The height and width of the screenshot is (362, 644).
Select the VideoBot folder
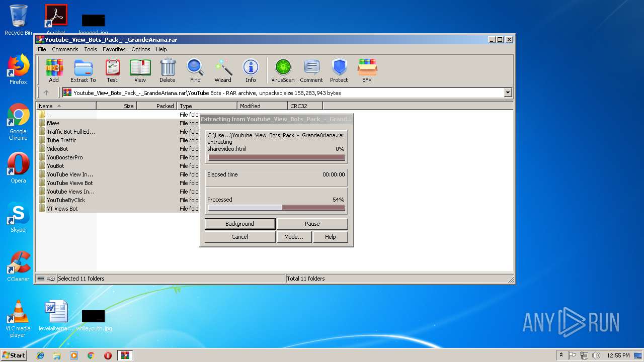57,149
